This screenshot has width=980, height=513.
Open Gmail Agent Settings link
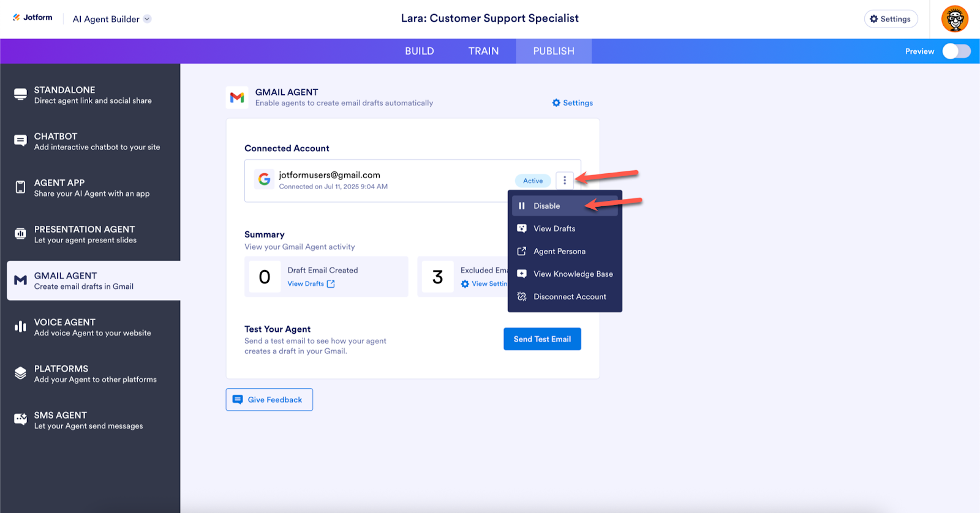click(573, 103)
